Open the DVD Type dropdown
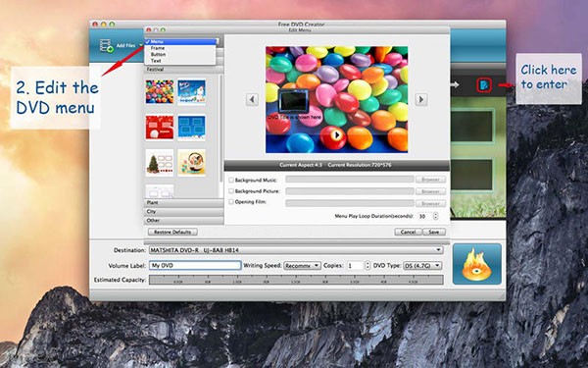Screen dimensions: 588x368 point(422,266)
